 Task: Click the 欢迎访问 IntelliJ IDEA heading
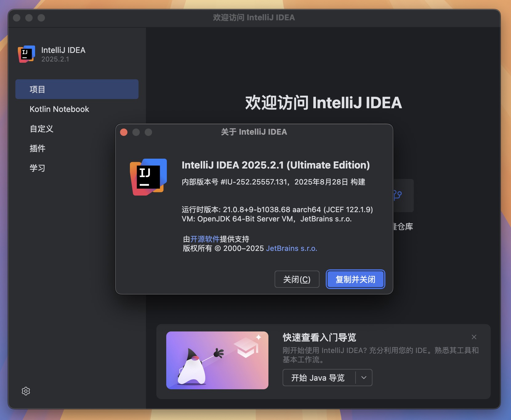[324, 103]
